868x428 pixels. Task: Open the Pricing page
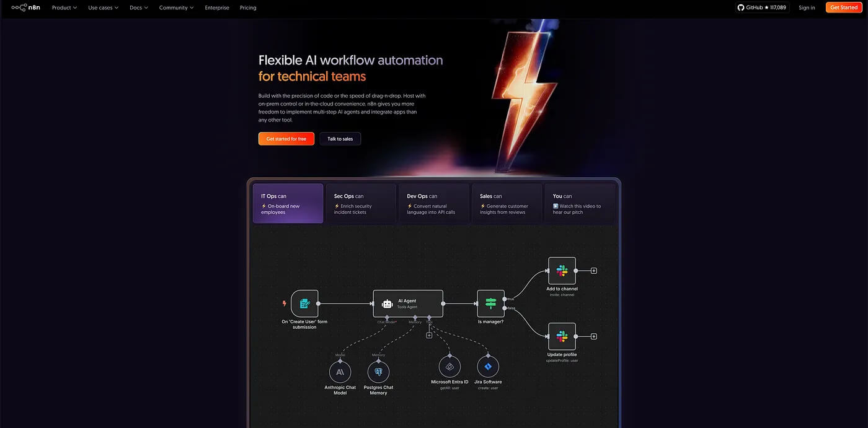coord(248,7)
